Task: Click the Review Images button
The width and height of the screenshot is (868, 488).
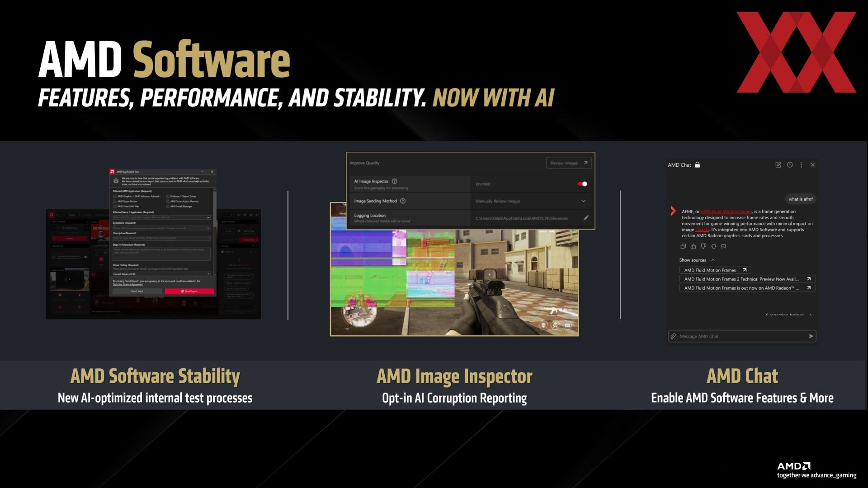Action: coord(569,163)
